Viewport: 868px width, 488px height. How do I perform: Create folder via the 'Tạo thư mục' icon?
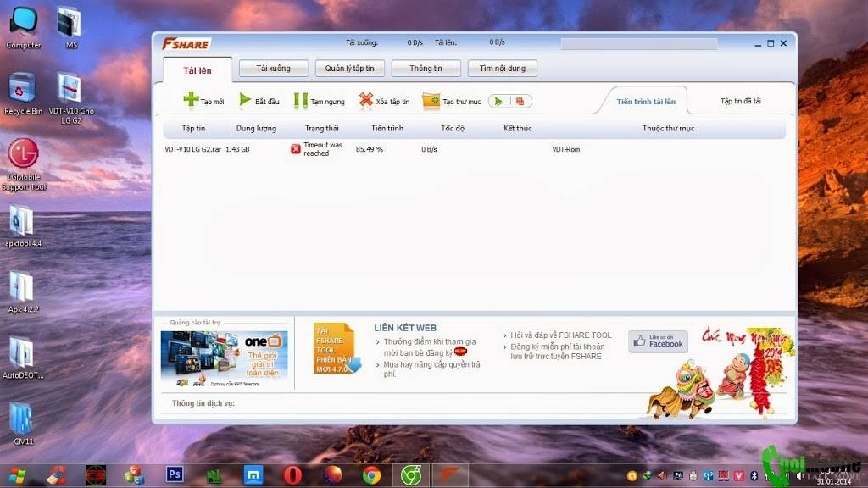coord(431,100)
